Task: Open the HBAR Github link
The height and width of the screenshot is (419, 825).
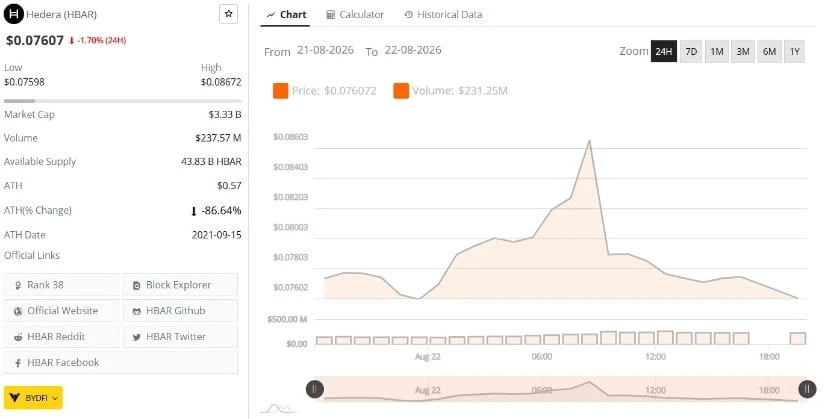Action: 180,311
